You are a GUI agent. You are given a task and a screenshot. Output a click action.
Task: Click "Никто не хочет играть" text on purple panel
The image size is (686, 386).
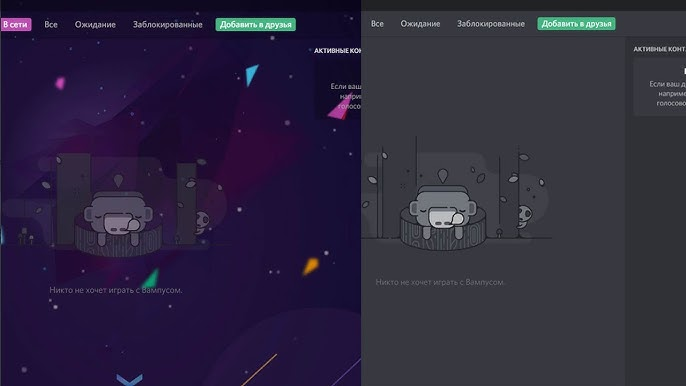(x=116, y=290)
